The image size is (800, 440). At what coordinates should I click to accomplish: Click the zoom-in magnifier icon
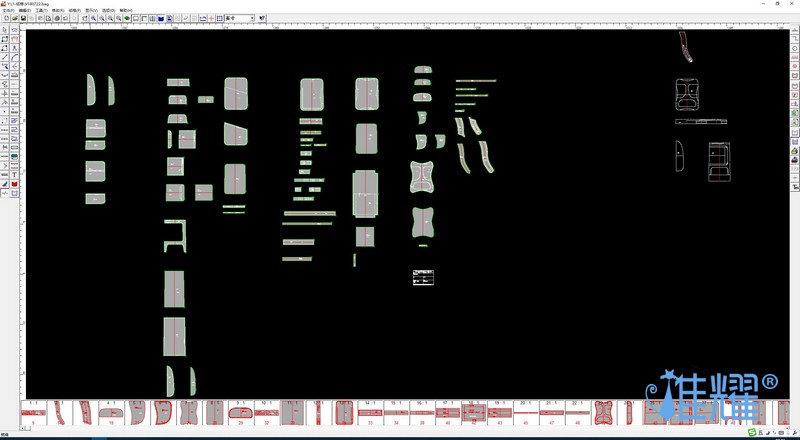[94, 18]
